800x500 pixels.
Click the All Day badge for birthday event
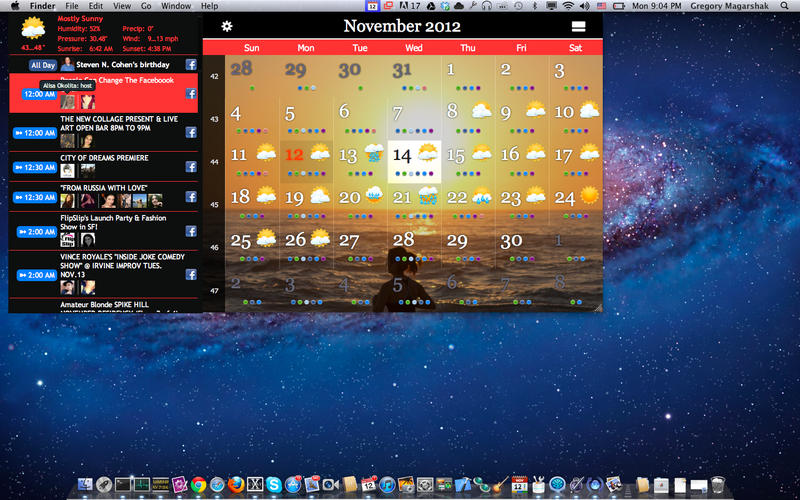[42, 65]
